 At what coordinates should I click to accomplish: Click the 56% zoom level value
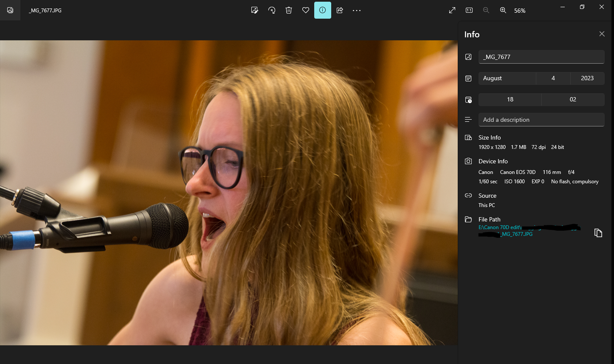coord(520,11)
